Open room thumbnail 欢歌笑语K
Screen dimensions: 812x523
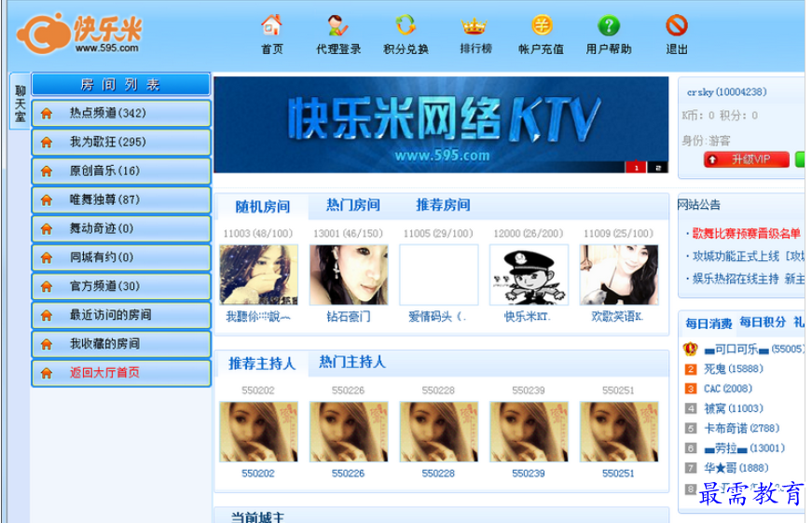619,275
